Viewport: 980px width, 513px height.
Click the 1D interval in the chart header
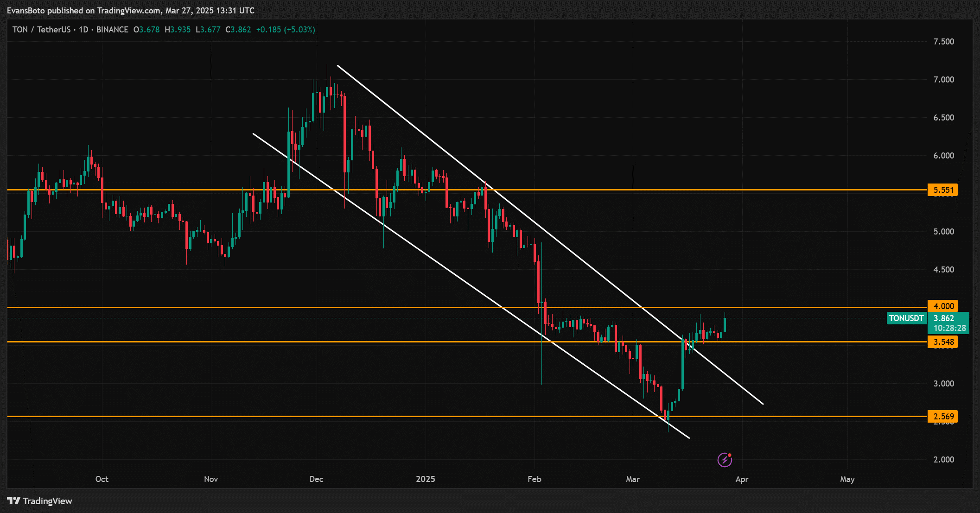[x=83, y=30]
